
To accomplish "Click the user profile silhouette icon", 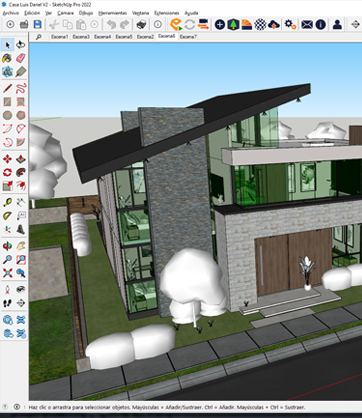I will [337, 24].
